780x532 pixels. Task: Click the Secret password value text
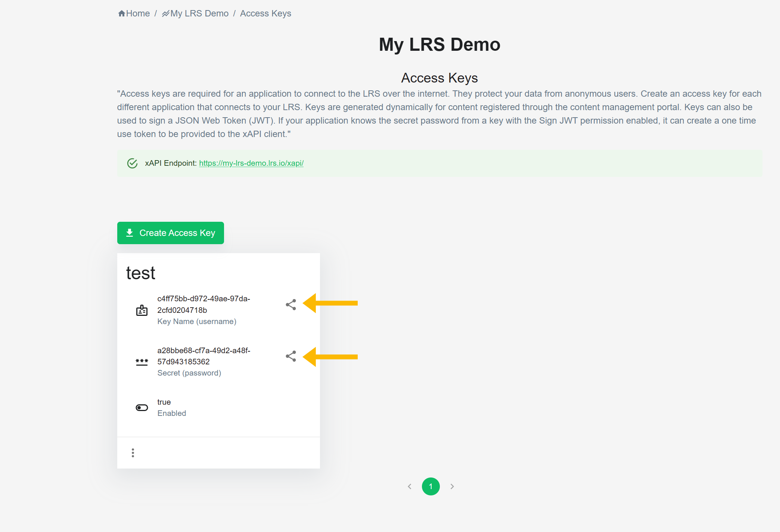(x=203, y=356)
